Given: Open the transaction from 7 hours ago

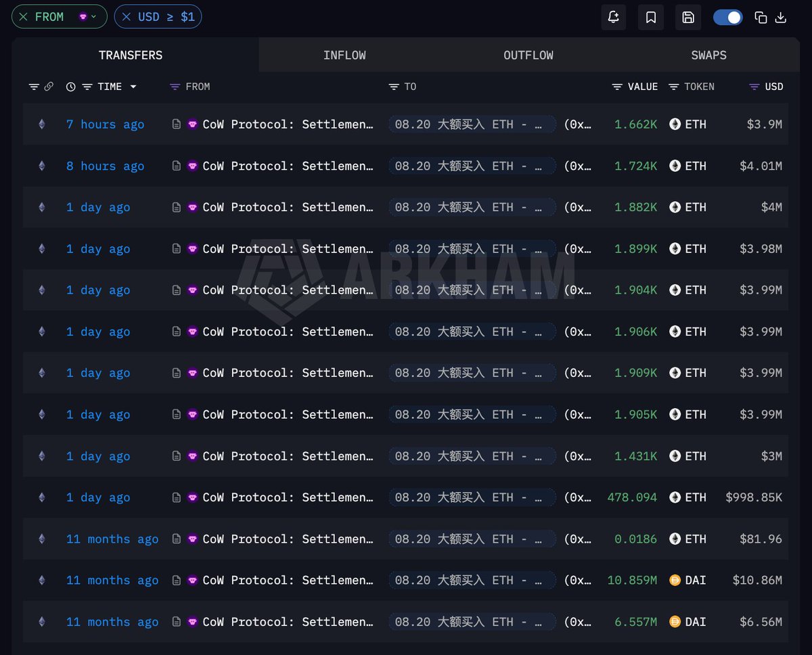Looking at the screenshot, I should 106,125.
